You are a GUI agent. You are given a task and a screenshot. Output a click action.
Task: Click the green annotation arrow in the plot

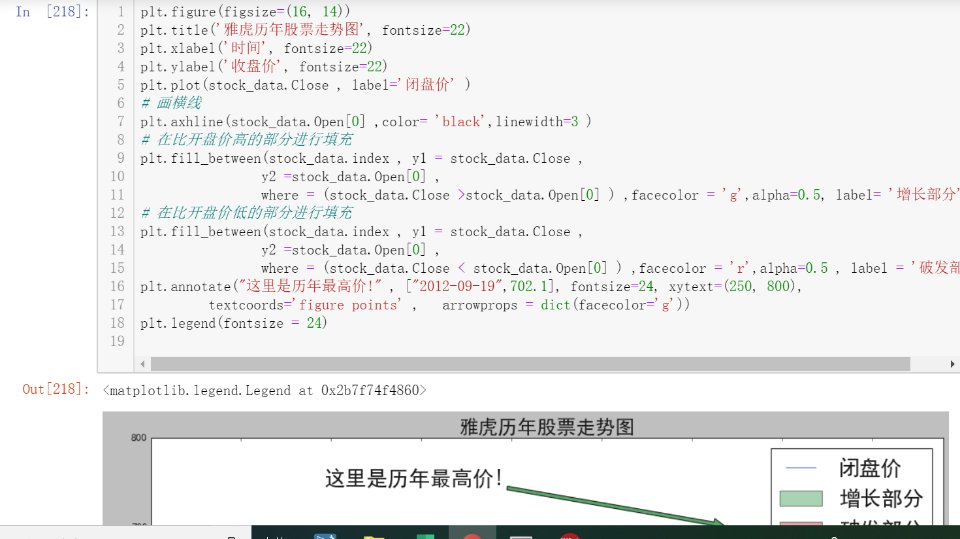coord(615,506)
